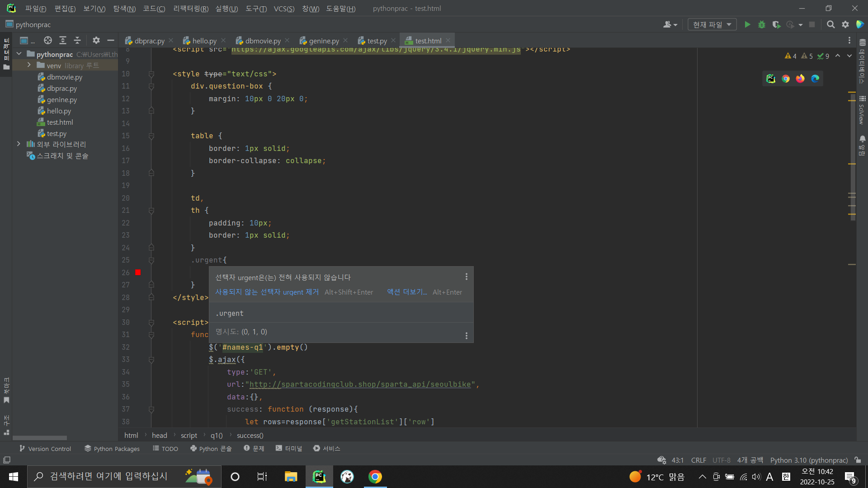Open 문제 problems tool window
868x488 pixels.
click(x=254, y=448)
